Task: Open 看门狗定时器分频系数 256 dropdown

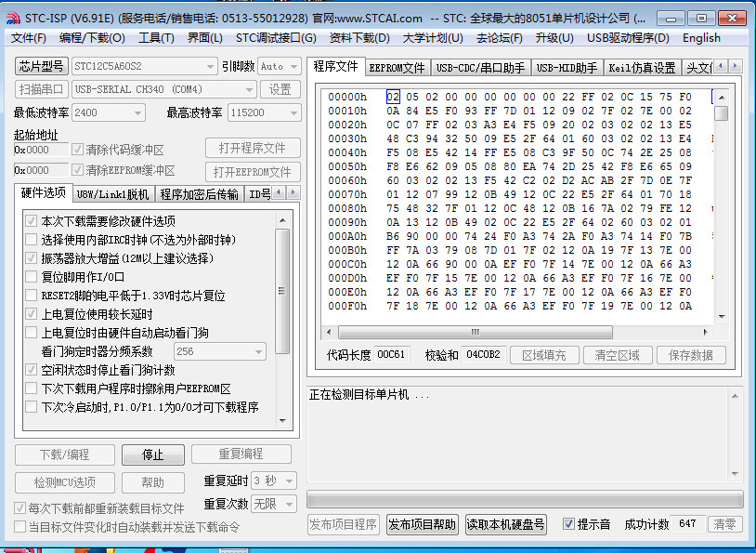Action: (219, 351)
